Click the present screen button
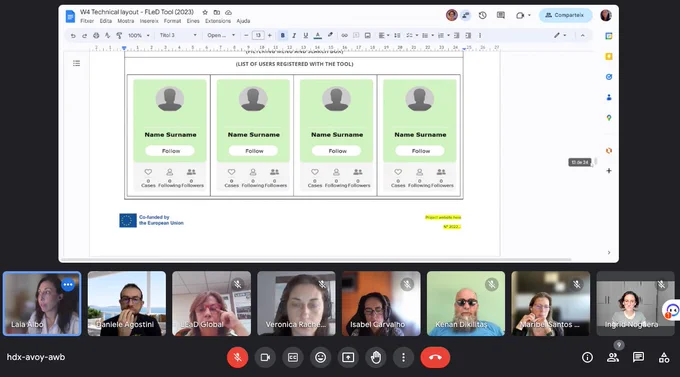This screenshot has width=680, height=377. pyautogui.click(x=348, y=357)
